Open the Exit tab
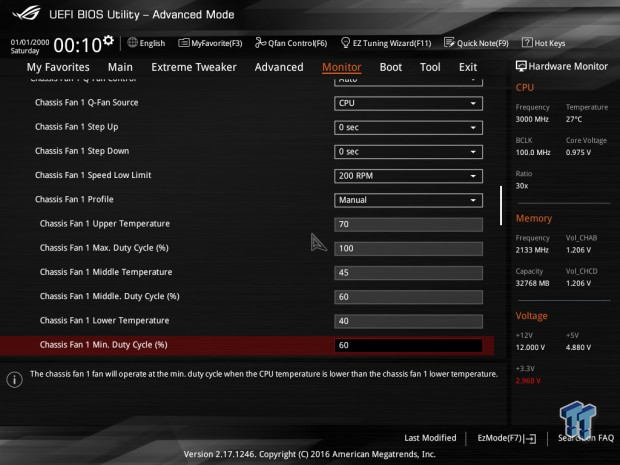This screenshot has height=465, width=620. point(468,67)
